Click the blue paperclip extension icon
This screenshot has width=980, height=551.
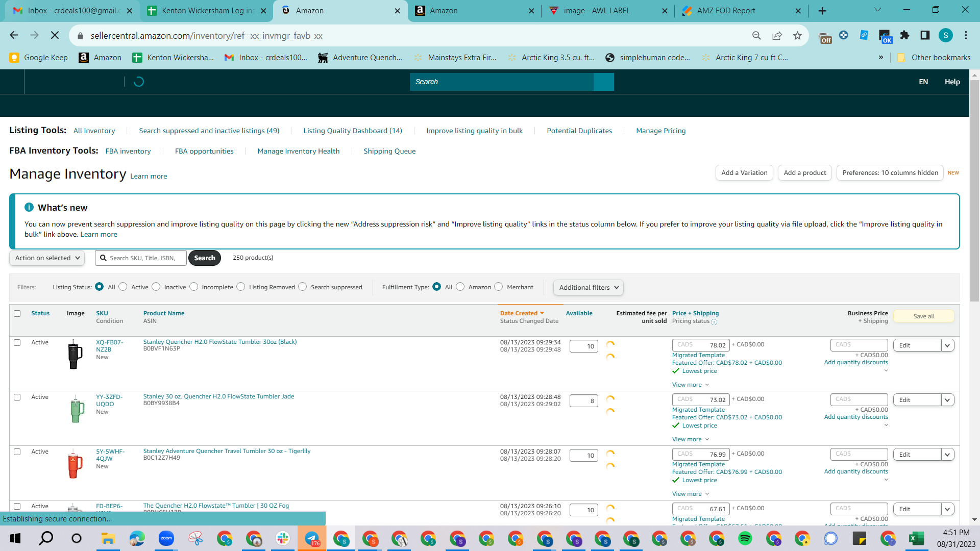pyautogui.click(x=864, y=35)
